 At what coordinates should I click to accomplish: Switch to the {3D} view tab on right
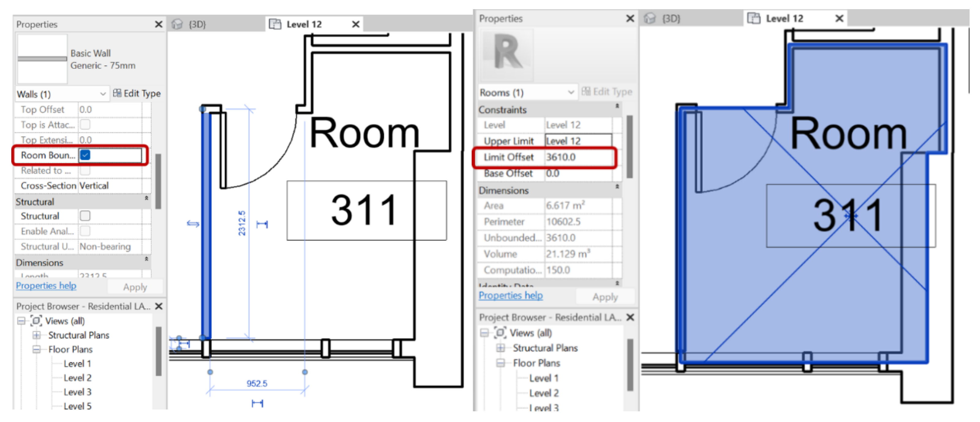coord(670,18)
